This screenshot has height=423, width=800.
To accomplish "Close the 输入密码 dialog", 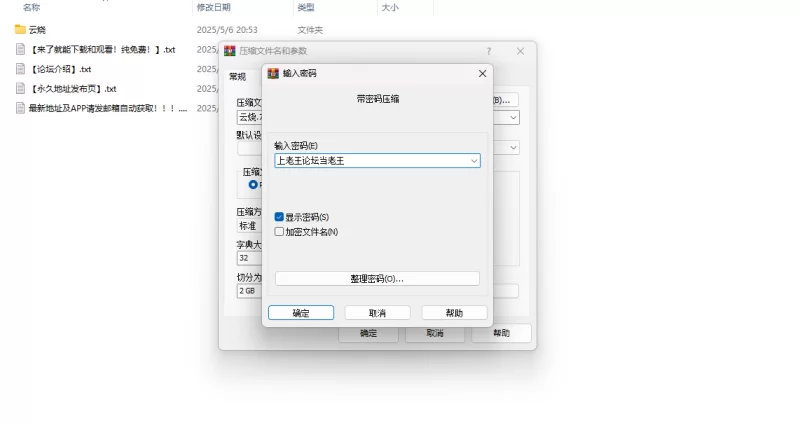I will (x=482, y=73).
